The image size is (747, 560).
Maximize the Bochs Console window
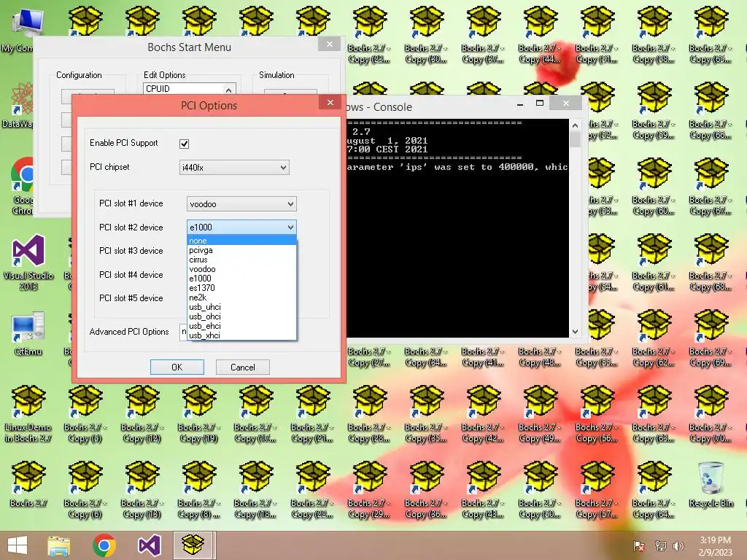540,103
